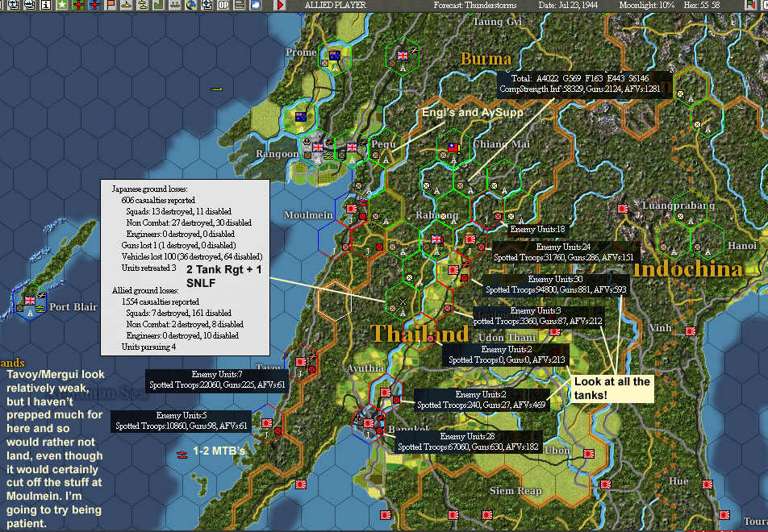768x532 pixels.
Task: Select the British flag unit hex south of Rahaeng
Action: [x=436, y=242]
